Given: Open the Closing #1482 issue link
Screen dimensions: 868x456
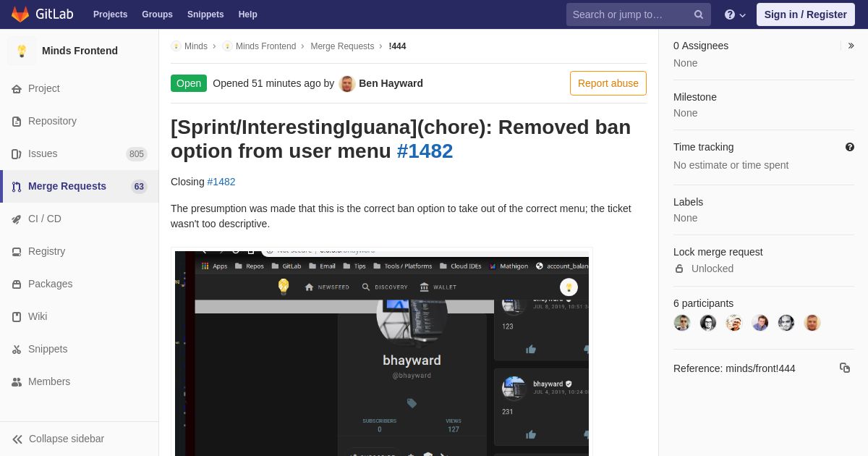Looking at the screenshot, I should coord(221,182).
